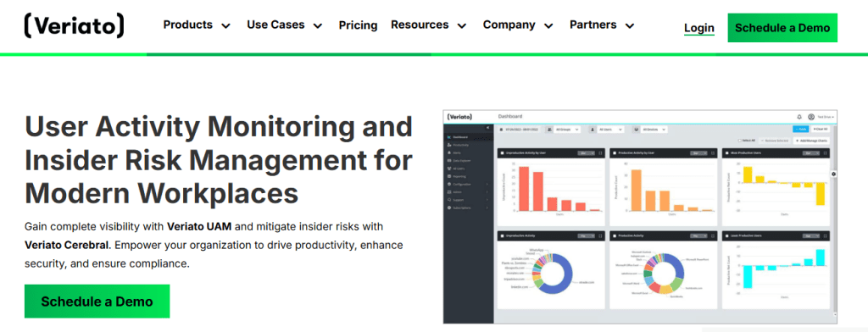868x332 pixels.
Task: Open the Products menu
Action: [x=197, y=25]
